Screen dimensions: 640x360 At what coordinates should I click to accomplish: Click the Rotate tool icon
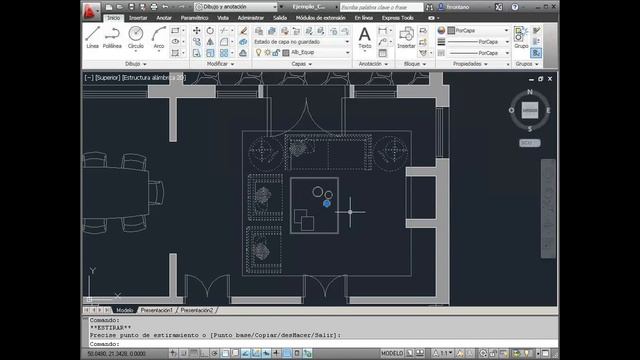(x=210, y=31)
